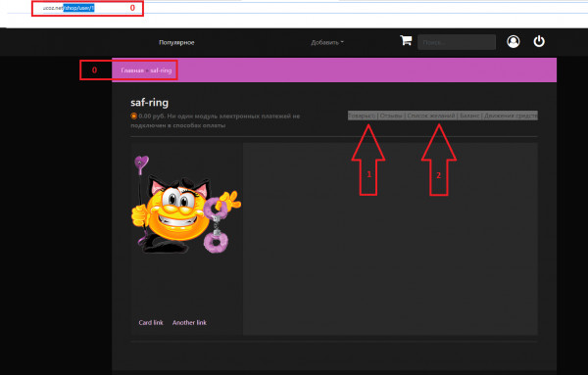588x375 pixels.
Task: Click the saf-ring breadcrumb link
Action: coord(161,70)
